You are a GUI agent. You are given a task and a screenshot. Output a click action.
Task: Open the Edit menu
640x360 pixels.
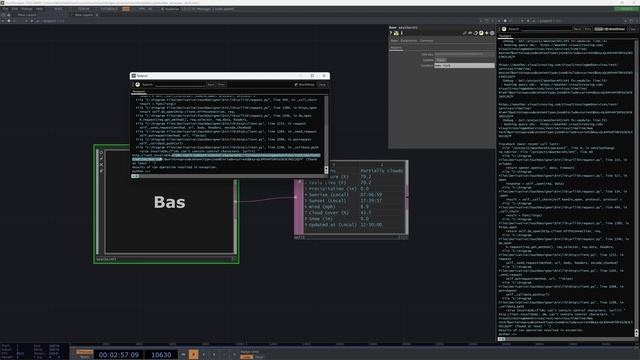click(x=15, y=9)
